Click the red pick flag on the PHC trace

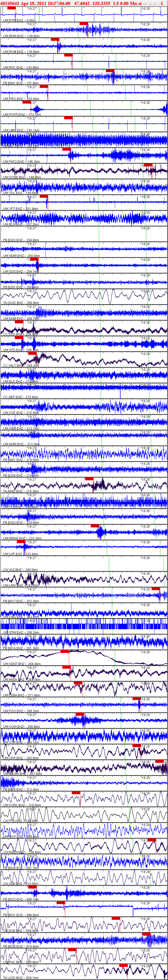tap(72, 950)
